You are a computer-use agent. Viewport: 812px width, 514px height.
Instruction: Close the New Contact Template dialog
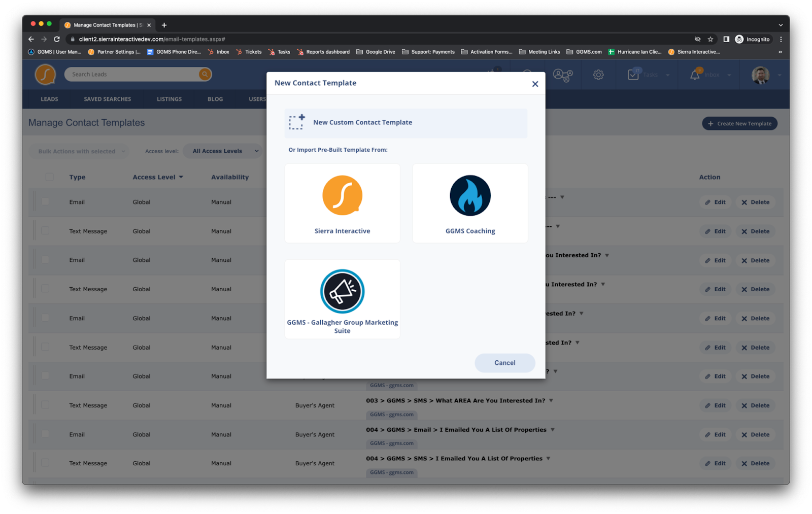click(535, 84)
